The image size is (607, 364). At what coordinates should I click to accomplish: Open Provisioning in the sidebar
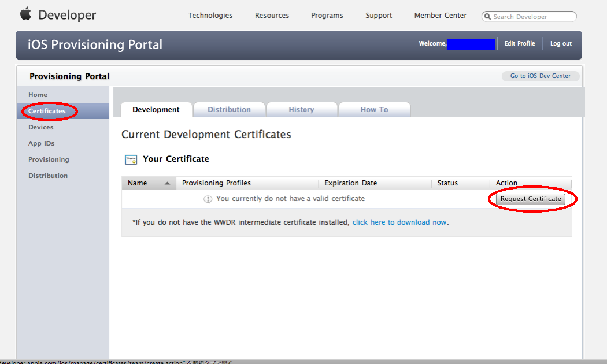tap(49, 159)
